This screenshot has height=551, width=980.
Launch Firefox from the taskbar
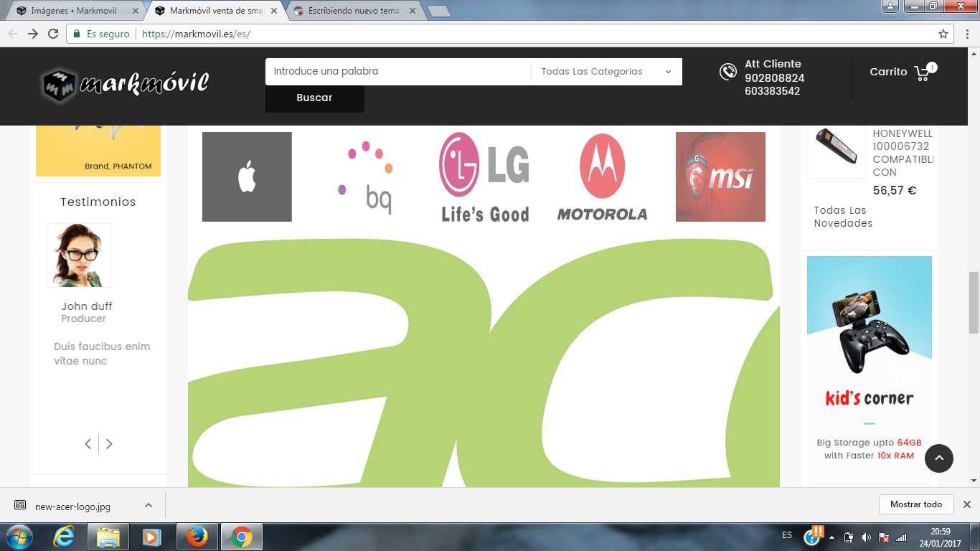click(x=196, y=537)
